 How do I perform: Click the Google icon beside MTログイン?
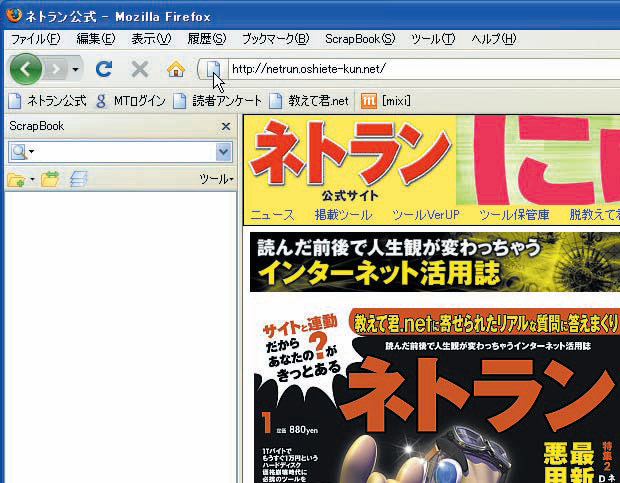tap(101, 101)
